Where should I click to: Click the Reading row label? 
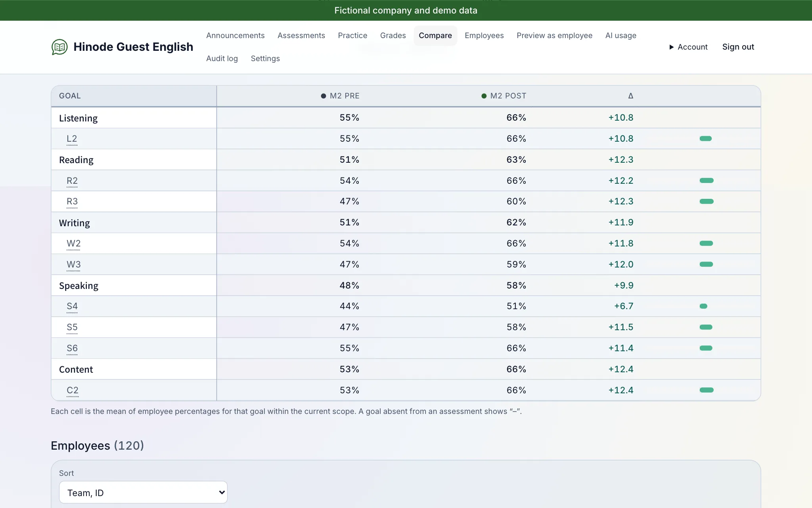coord(76,160)
